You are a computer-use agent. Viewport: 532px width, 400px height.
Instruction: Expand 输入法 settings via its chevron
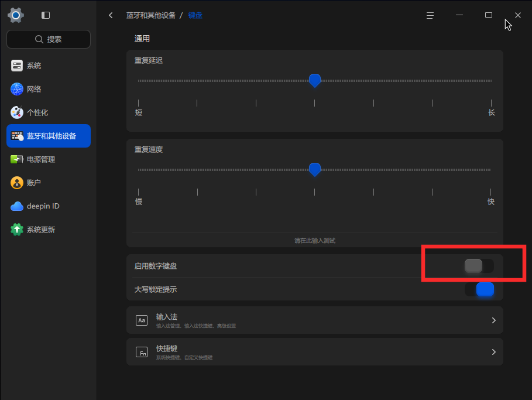(493, 320)
